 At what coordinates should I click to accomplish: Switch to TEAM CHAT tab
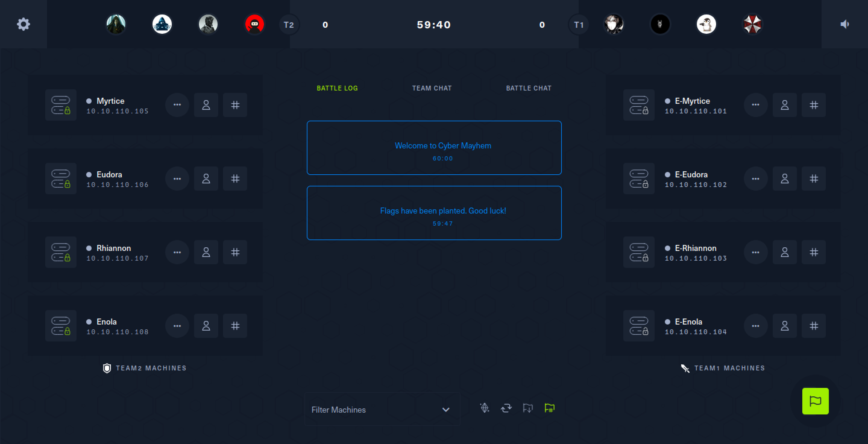point(432,88)
